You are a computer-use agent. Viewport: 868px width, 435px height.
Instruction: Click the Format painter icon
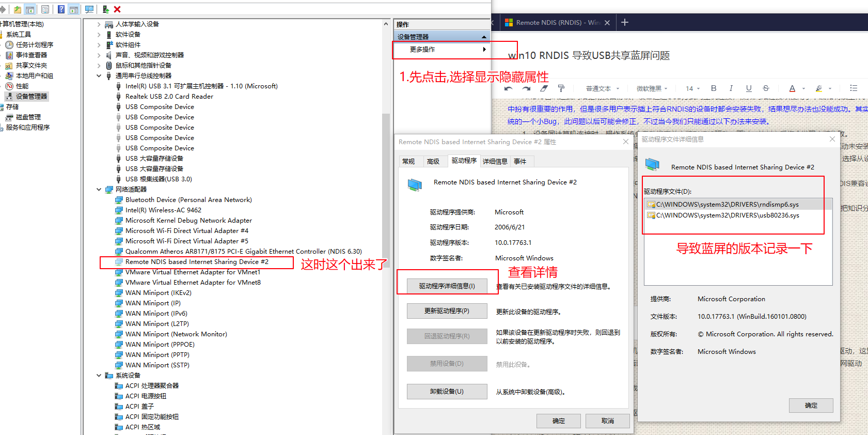pyautogui.click(x=561, y=88)
